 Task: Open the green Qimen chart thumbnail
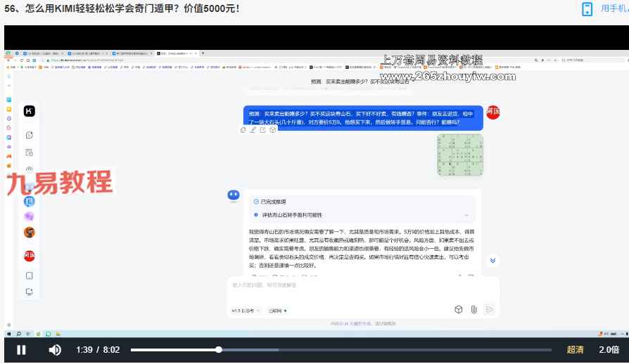460,155
